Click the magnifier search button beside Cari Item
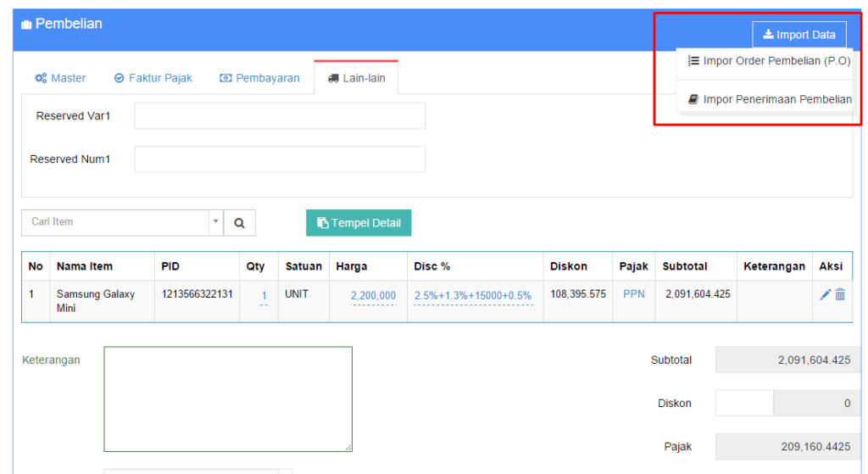Screen dimensions: 868x474 tap(239, 223)
